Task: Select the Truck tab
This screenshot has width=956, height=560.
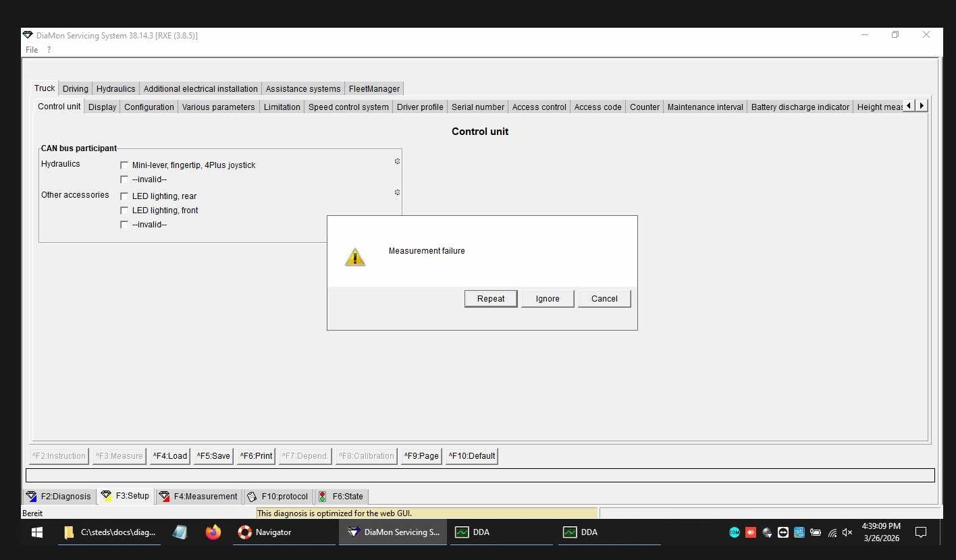Action: pyautogui.click(x=45, y=88)
